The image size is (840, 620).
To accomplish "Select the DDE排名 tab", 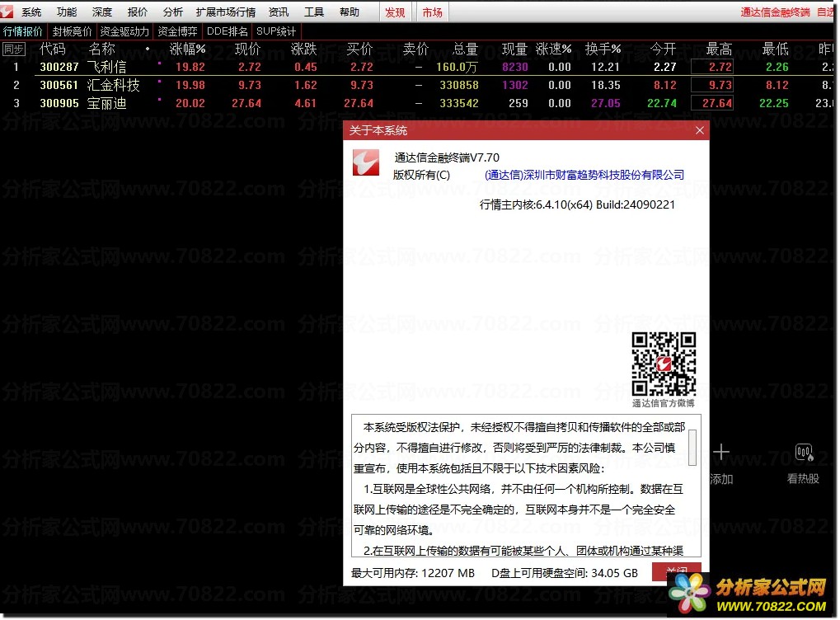I will 228,31.
